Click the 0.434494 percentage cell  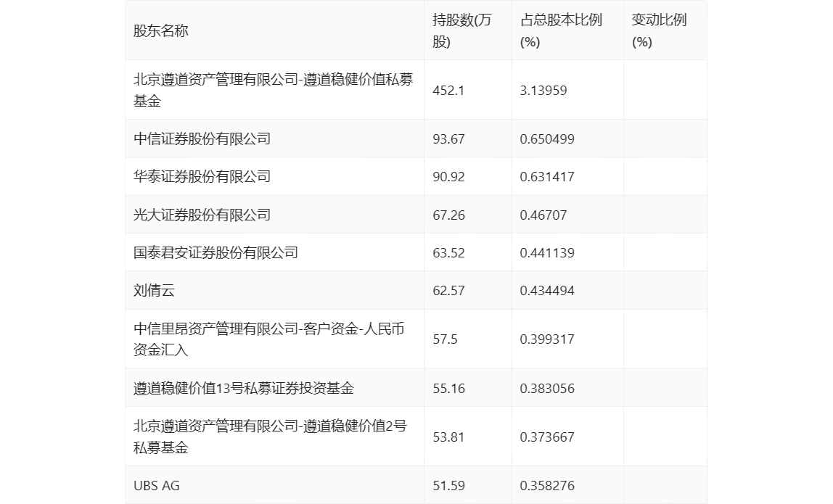tap(547, 291)
